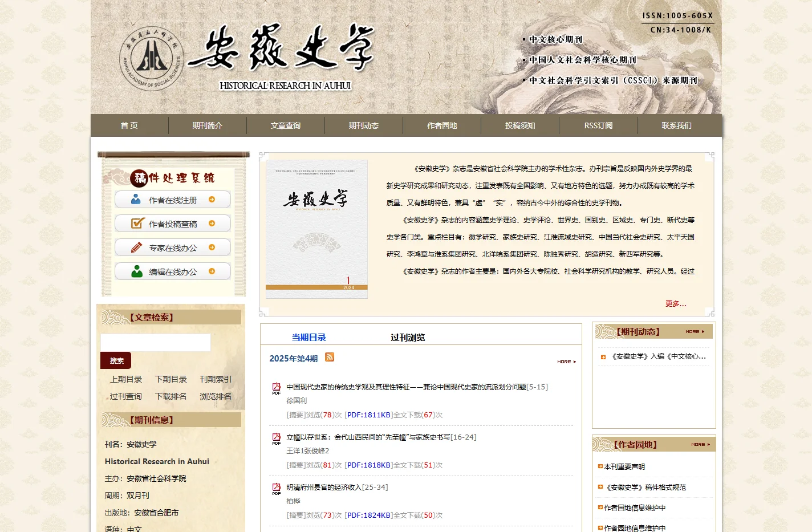Click the 稿件处理系统 panel title
The image size is (812, 532).
coord(173,178)
